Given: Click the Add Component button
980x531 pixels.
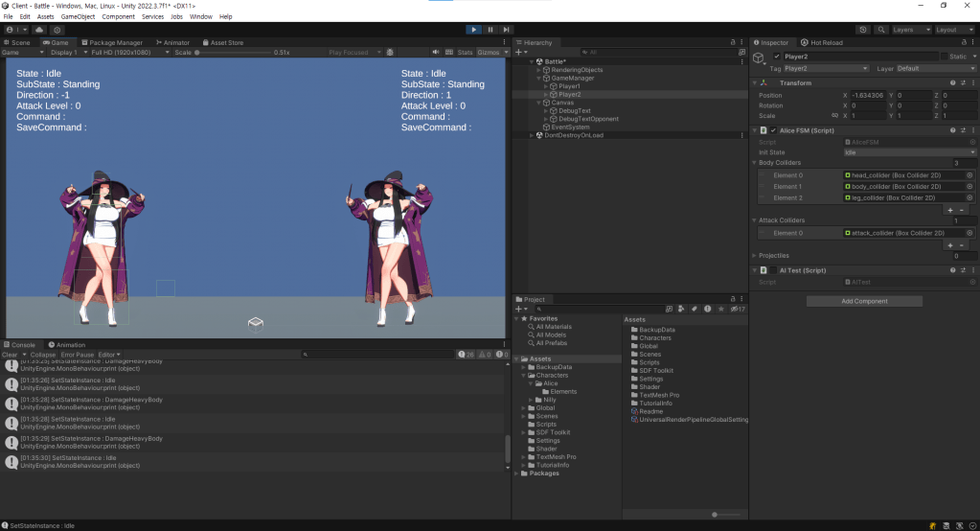Looking at the screenshot, I should (x=864, y=301).
